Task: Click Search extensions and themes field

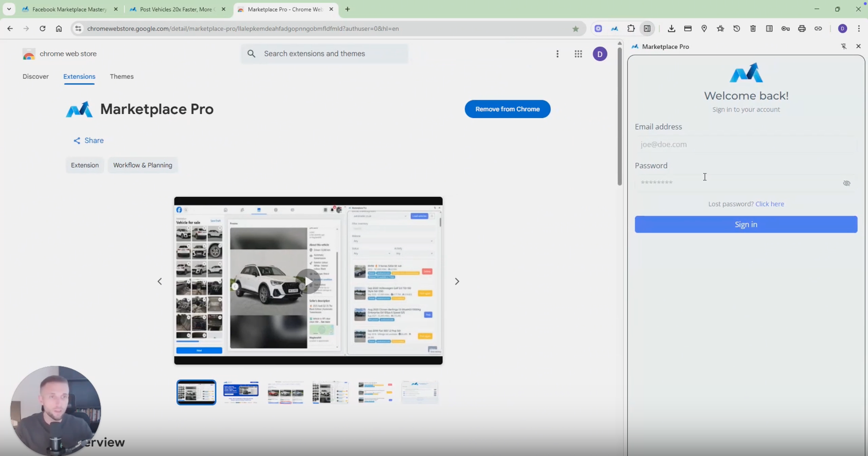Action: click(x=324, y=54)
